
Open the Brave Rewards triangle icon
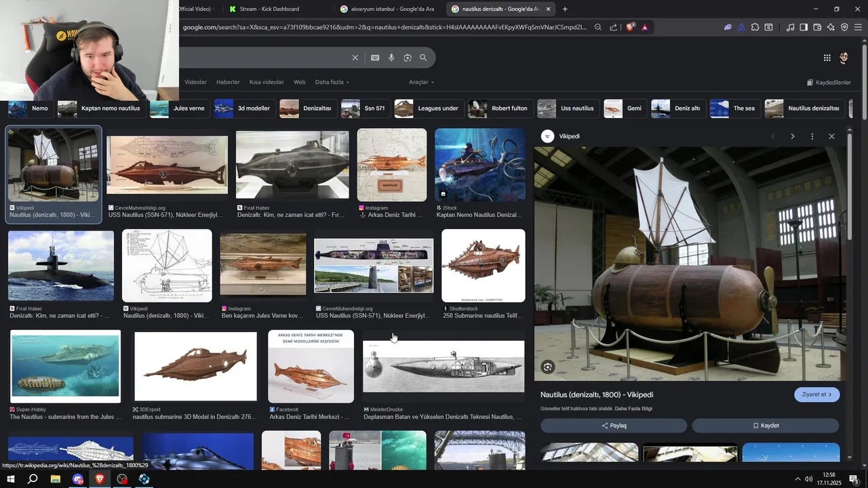644,27
